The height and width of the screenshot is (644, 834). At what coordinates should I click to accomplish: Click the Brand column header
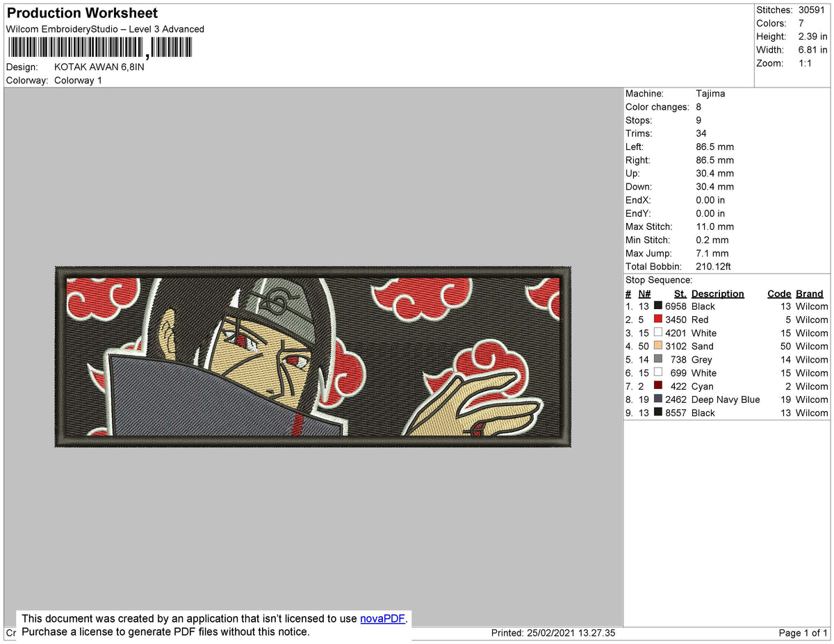(x=809, y=293)
